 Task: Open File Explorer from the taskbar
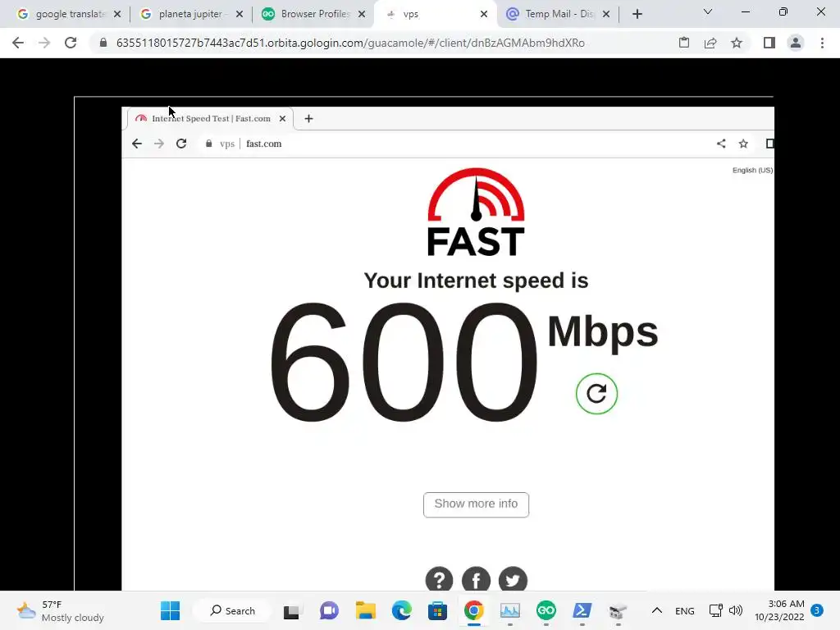(x=365, y=610)
